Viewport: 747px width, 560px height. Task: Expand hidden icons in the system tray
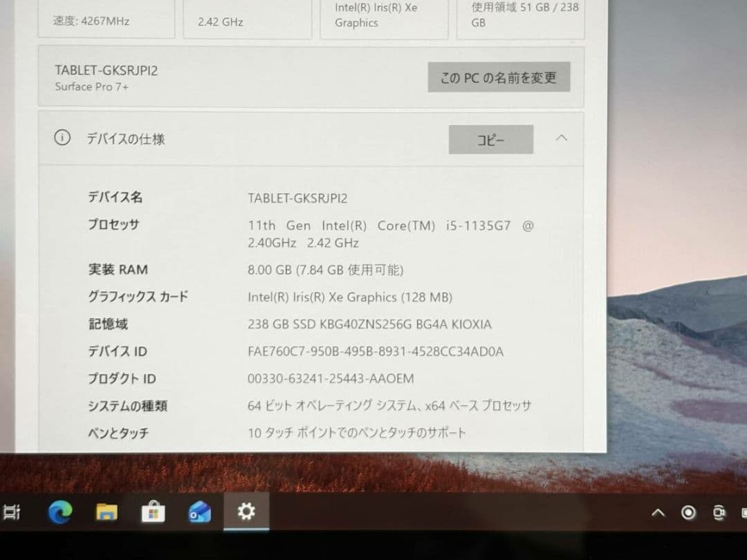point(657,512)
